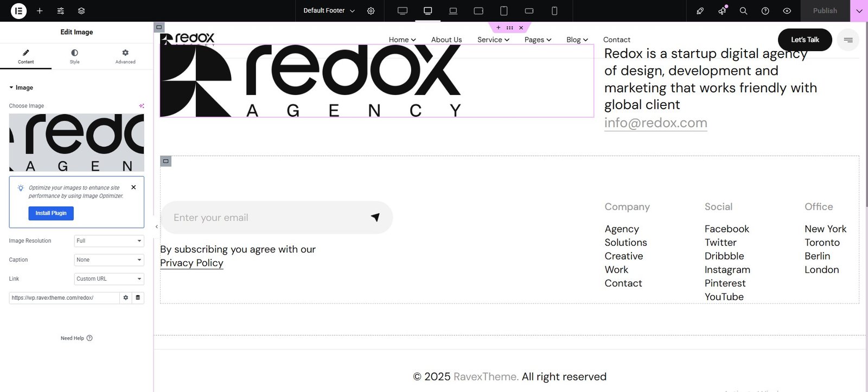Preview changes with eye icon
Viewport: 868px width, 392px height.
point(787,11)
